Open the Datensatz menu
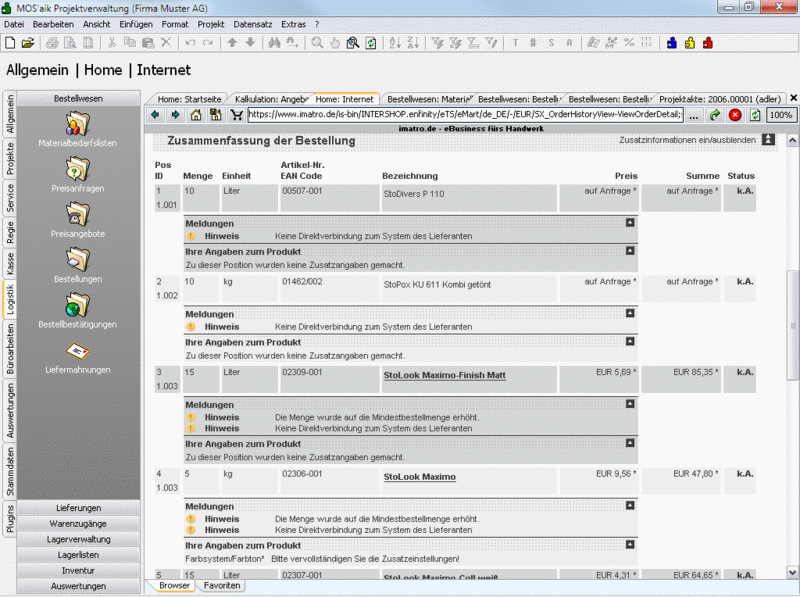The width and height of the screenshot is (800, 597). [253, 24]
